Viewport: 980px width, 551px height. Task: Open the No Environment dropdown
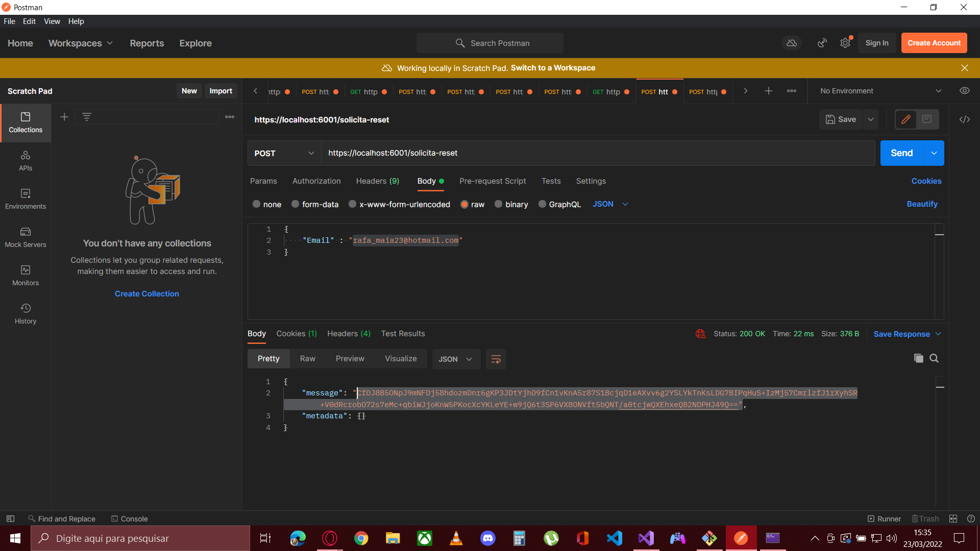click(x=881, y=91)
